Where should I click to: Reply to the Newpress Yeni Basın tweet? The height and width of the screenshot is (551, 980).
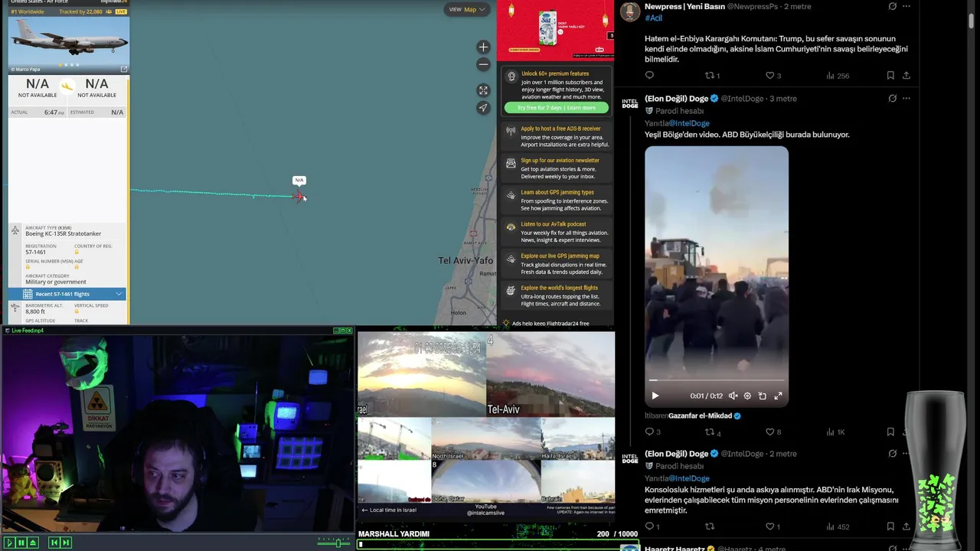click(649, 75)
